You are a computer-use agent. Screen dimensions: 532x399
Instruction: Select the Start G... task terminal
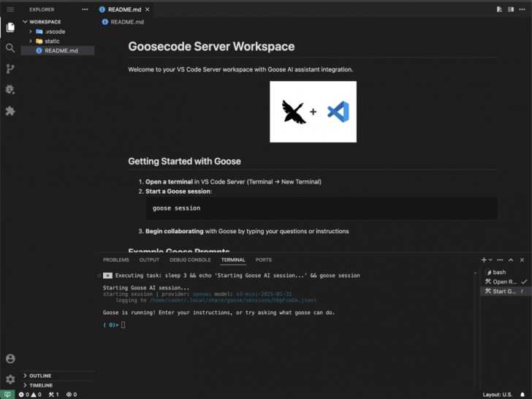(x=506, y=291)
